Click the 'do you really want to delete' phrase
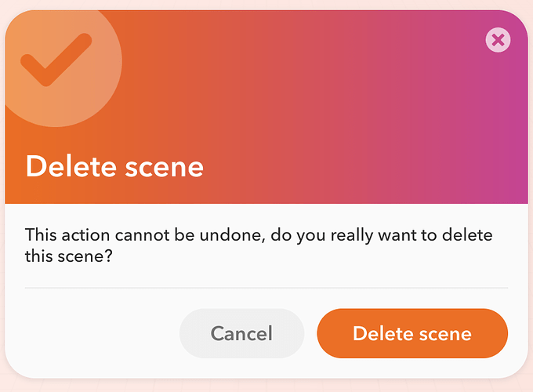The image size is (533, 392). coord(382,235)
